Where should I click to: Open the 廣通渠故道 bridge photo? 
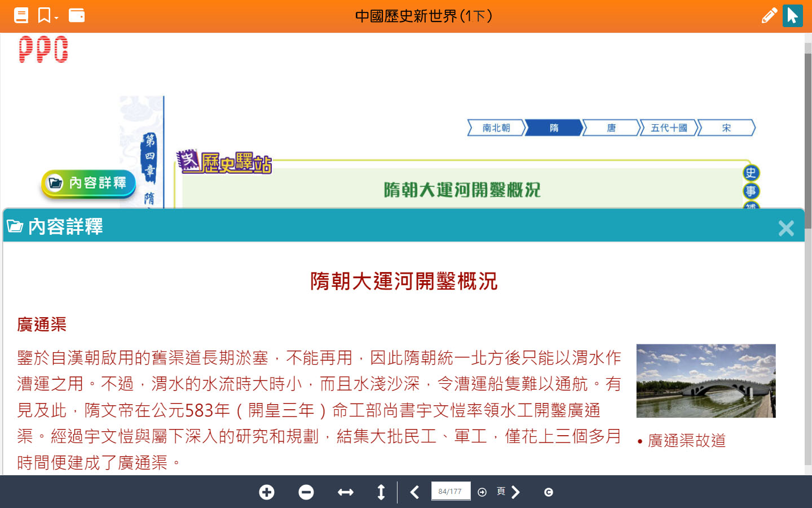tap(705, 381)
